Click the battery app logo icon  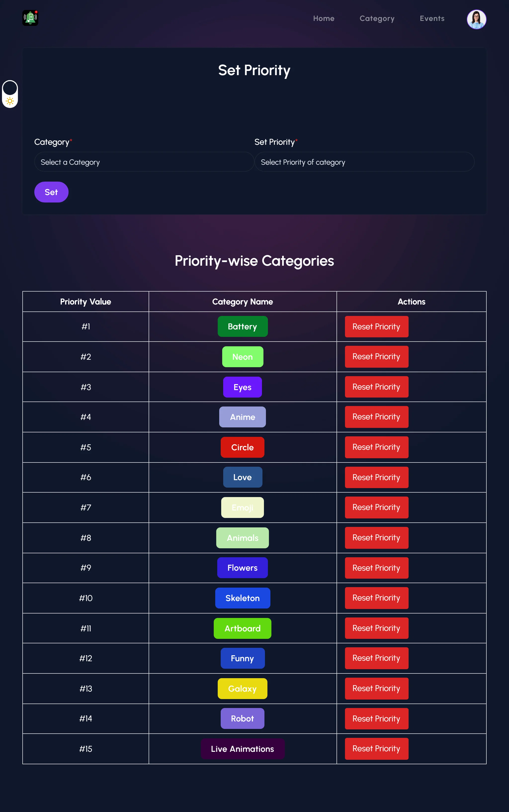pyautogui.click(x=30, y=18)
